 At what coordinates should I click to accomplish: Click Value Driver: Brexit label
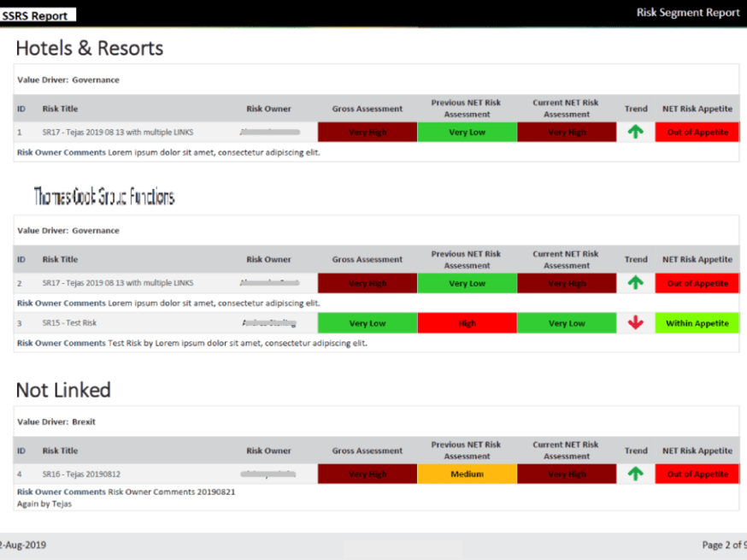[x=56, y=421]
